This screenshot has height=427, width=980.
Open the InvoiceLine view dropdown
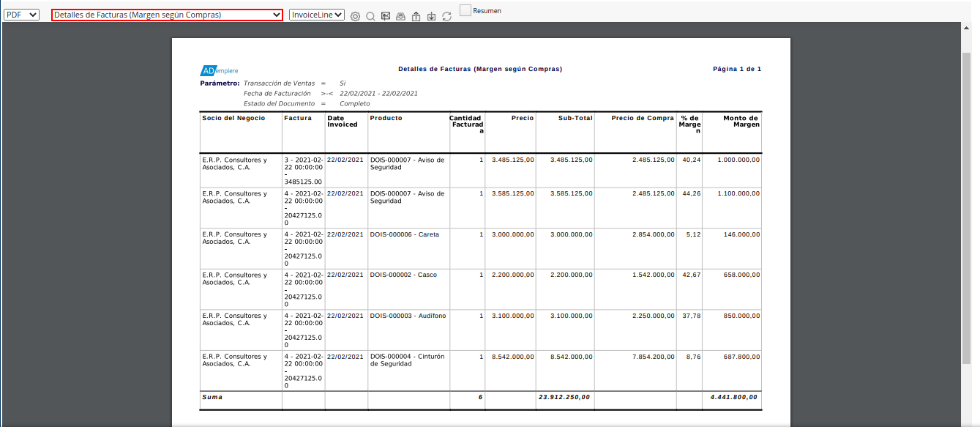coord(317,15)
